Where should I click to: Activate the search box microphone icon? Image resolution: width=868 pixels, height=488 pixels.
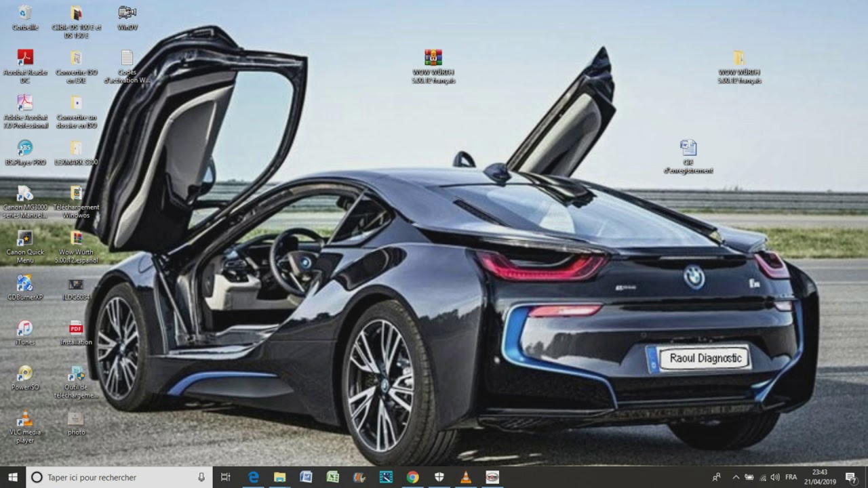(201, 477)
